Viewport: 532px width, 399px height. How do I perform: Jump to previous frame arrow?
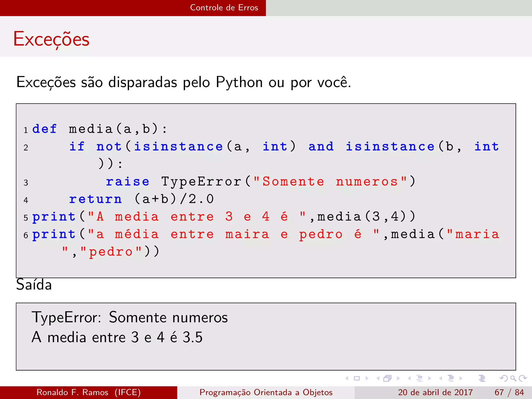point(378,378)
